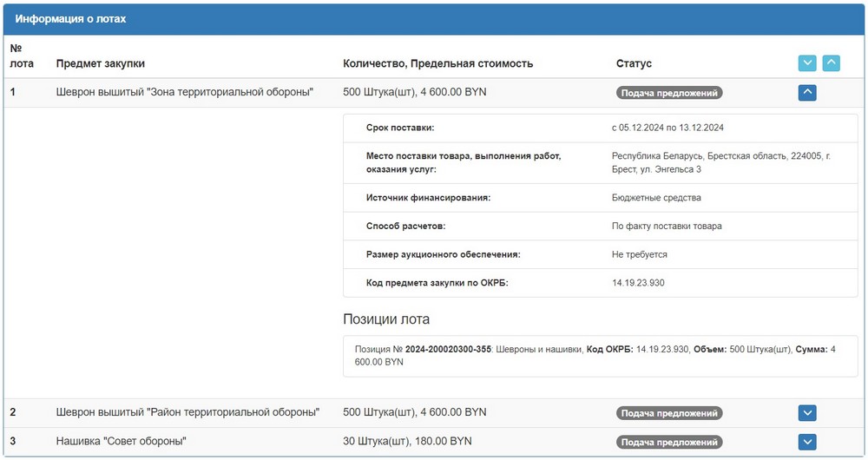This screenshot has width=868, height=460.
Task: Click the "Предмет закупки" column header
Action: [x=101, y=63]
